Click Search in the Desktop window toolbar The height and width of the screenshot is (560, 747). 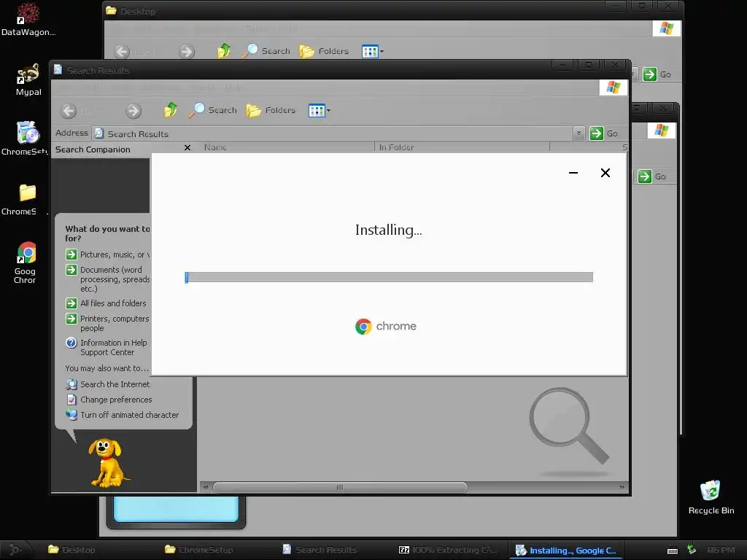point(266,51)
